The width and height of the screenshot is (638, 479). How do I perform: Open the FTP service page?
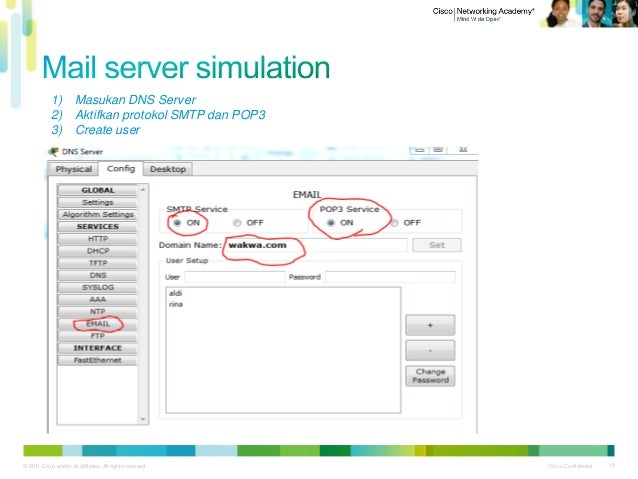[98, 336]
